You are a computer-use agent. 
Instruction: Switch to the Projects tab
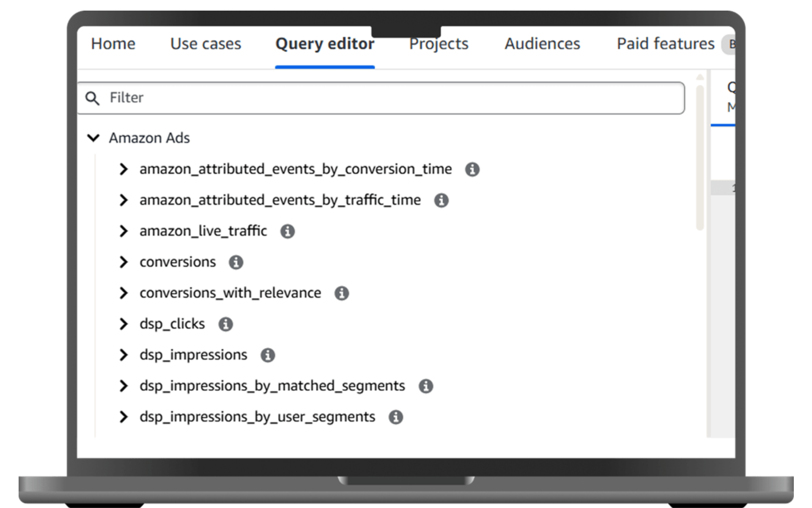tap(438, 44)
